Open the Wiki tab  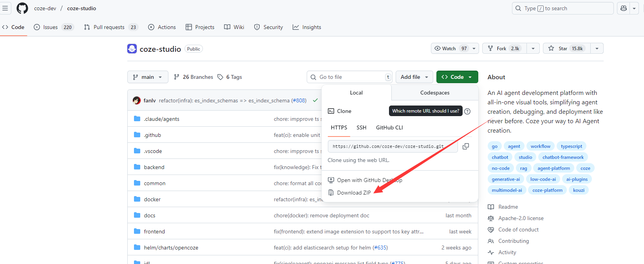[234, 27]
